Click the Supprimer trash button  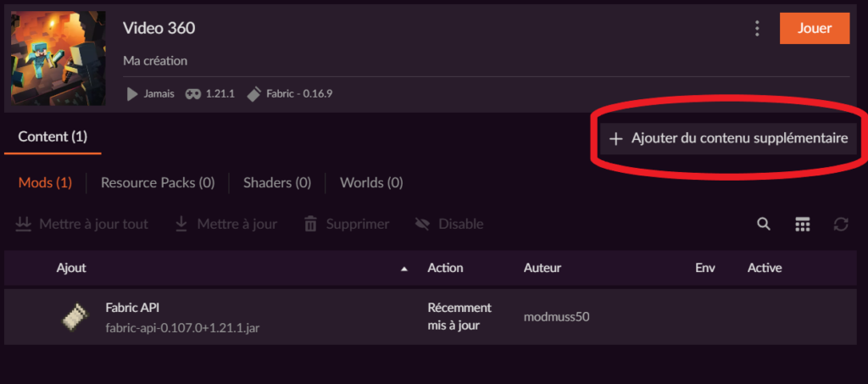347,224
